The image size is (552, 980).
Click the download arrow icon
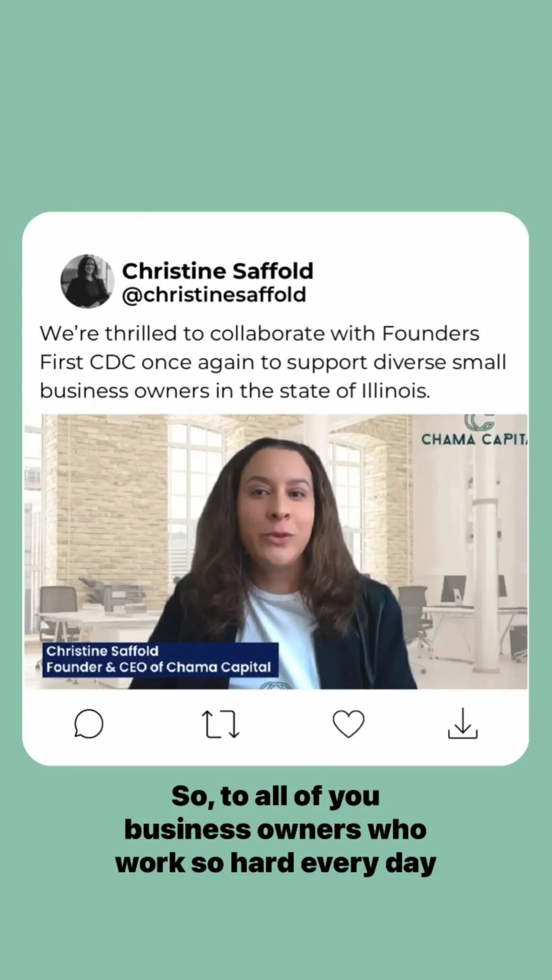tap(463, 723)
